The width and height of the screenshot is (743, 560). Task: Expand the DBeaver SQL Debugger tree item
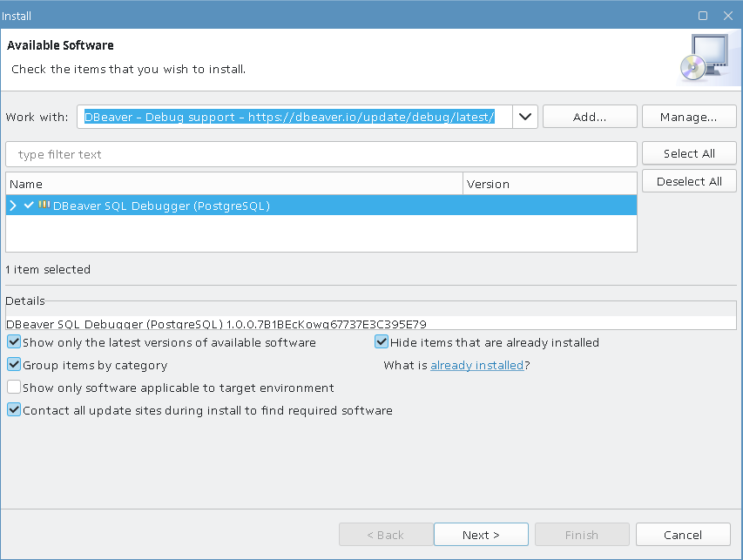(13, 206)
